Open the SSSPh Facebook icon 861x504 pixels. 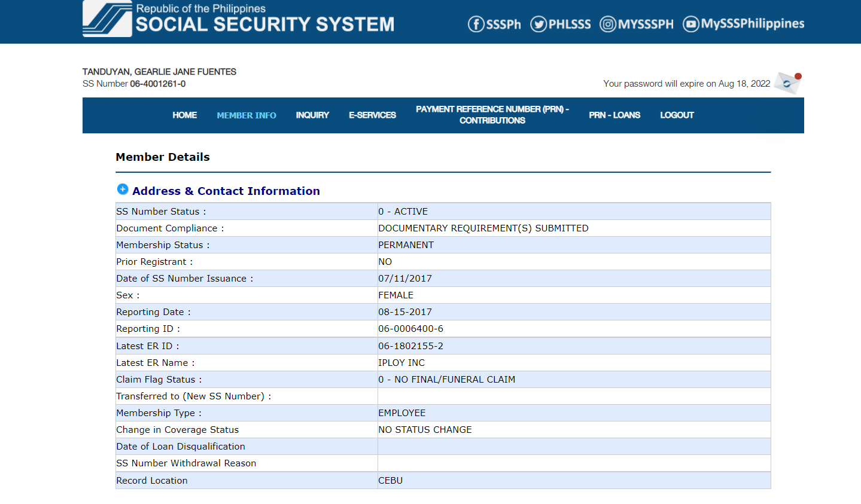[x=476, y=24]
